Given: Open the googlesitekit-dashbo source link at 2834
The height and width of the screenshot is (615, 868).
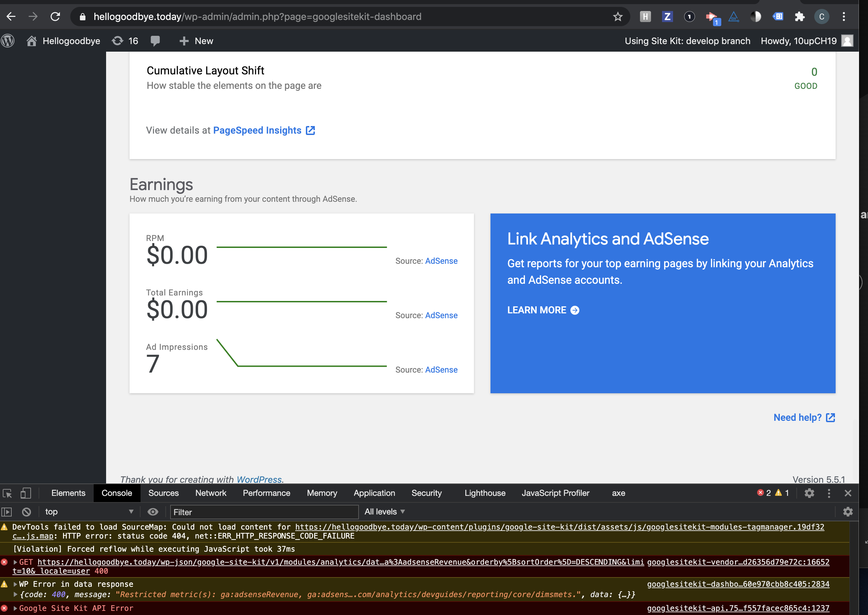Looking at the screenshot, I should [738, 584].
